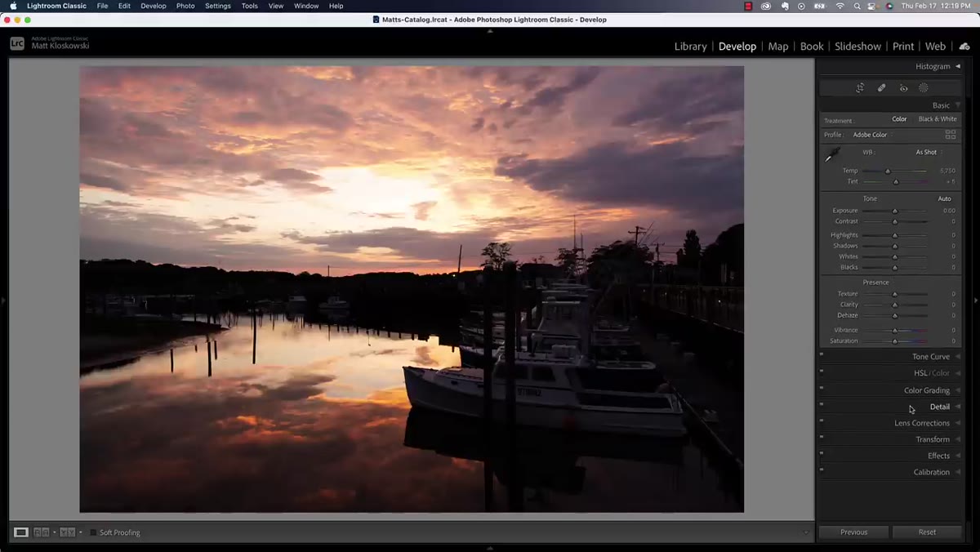Show the hidden left panel group
Viewport: 980px width, 552px height.
pos(3,300)
